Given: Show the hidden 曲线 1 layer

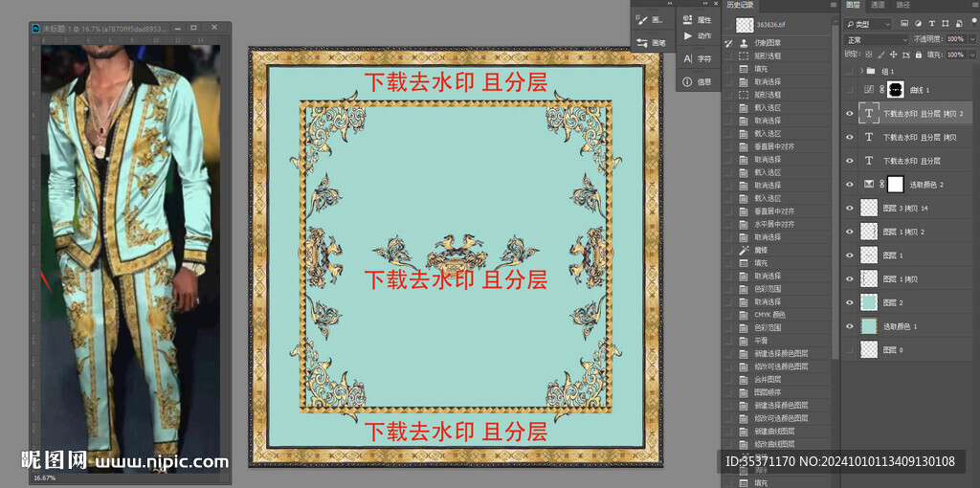Looking at the screenshot, I should click(x=849, y=89).
